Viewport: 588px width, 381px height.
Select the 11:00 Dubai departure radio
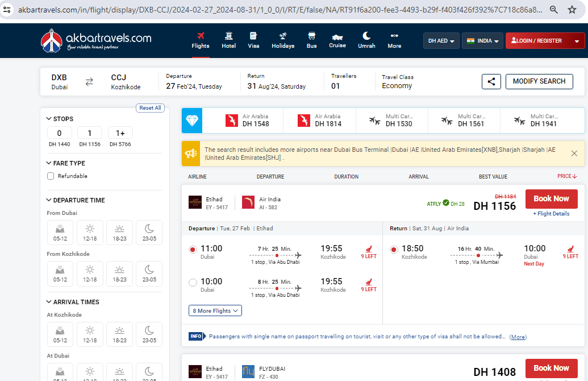point(193,250)
